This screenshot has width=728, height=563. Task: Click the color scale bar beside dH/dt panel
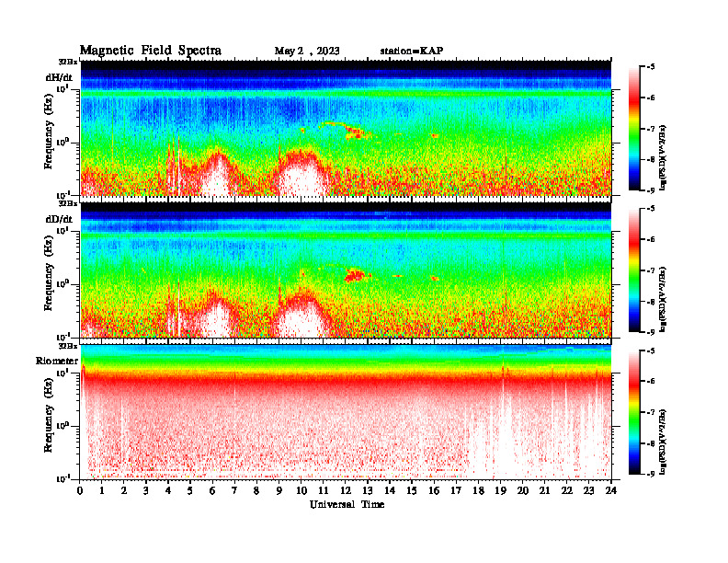pos(634,129)
